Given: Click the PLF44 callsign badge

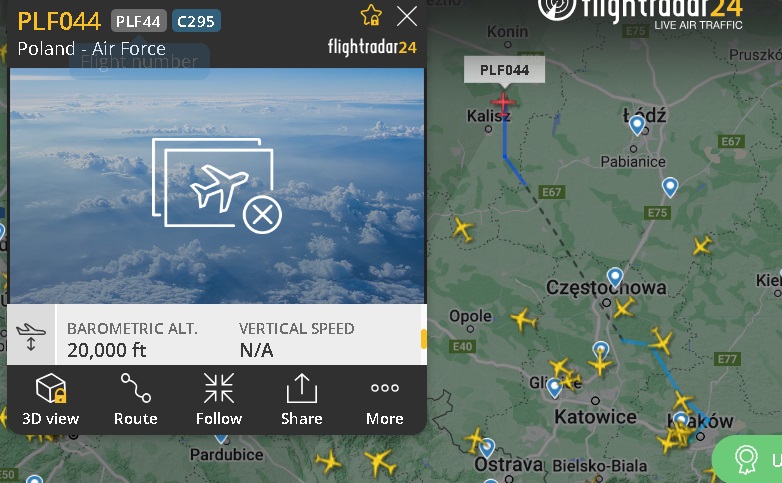Looking at the screenshot, I should pyautogui.click(x=138, y=21).
